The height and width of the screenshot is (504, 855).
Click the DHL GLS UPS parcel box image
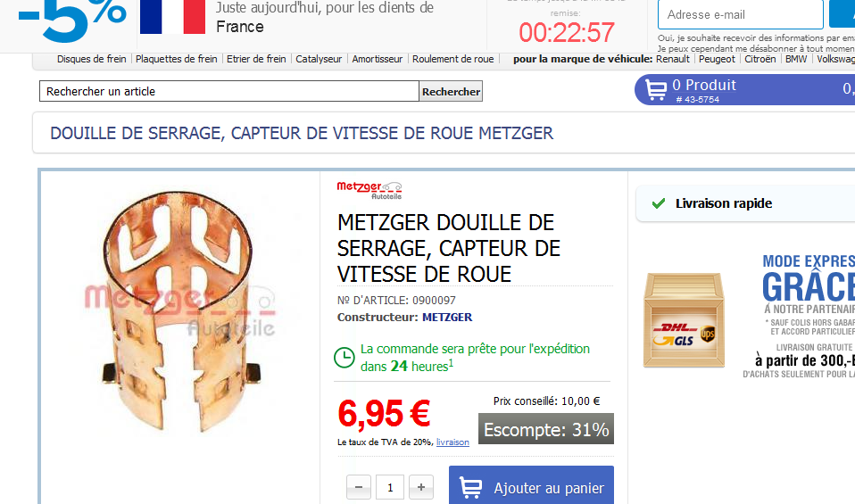(x=685, y=319)
